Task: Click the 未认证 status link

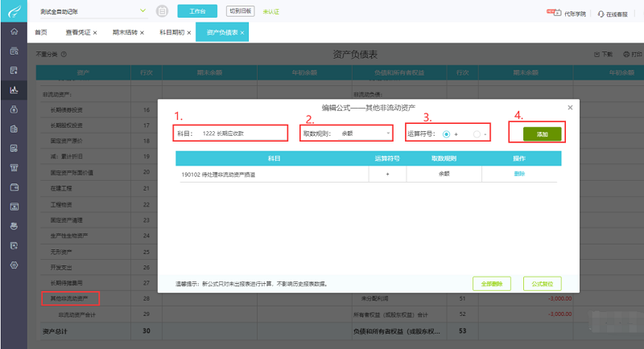Action: click(271, 12)
